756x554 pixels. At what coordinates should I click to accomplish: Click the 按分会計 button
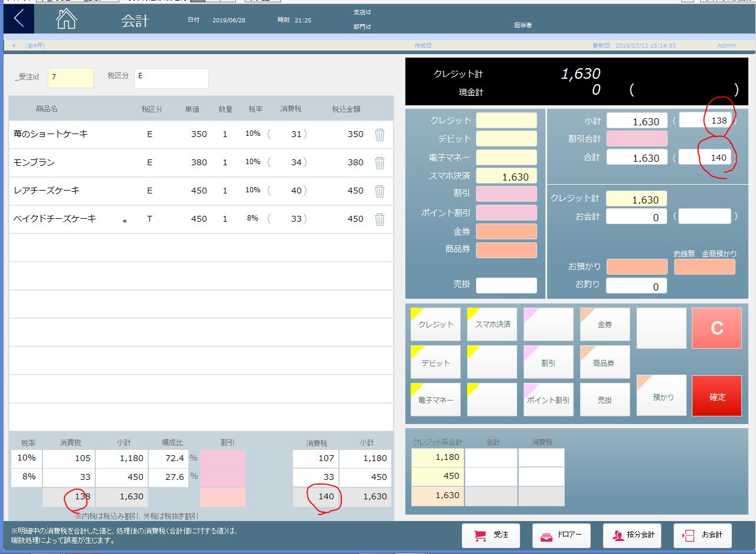632,535
